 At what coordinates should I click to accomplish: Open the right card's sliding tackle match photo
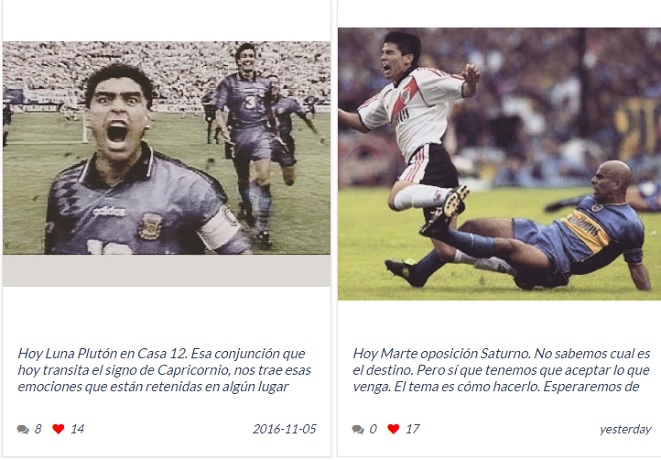(x=500, y=164)
